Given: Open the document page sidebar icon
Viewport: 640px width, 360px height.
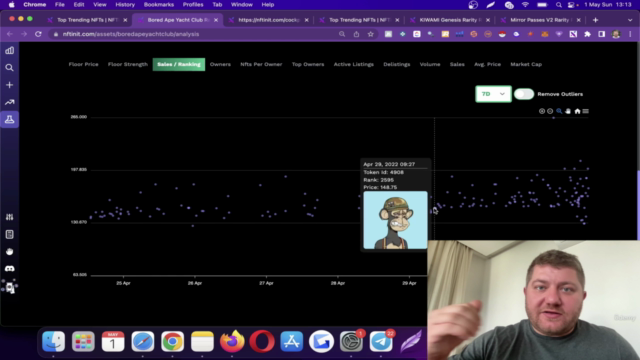Looking at the screenshot, I should (x=9, y=234).
